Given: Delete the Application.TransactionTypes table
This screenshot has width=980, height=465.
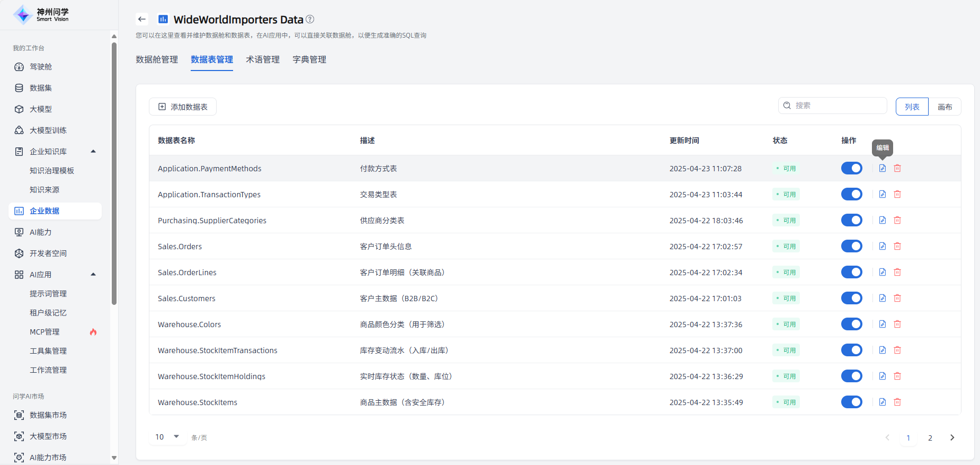Looking at the screenshot, I should pos(897,194).
